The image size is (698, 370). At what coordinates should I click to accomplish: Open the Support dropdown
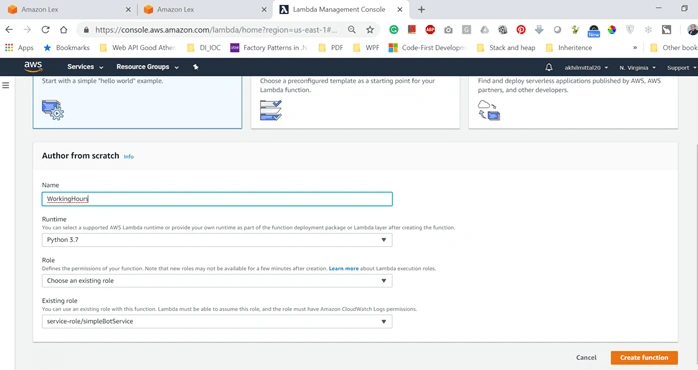click(681, 68)
